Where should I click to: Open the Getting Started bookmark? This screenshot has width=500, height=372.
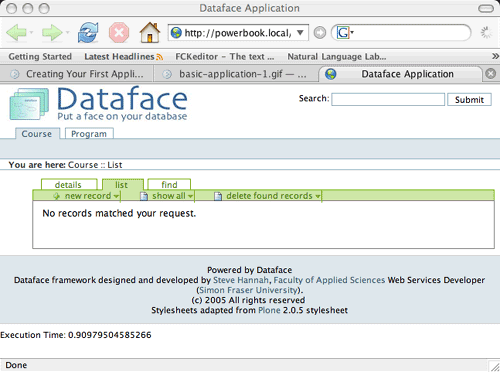40,57
